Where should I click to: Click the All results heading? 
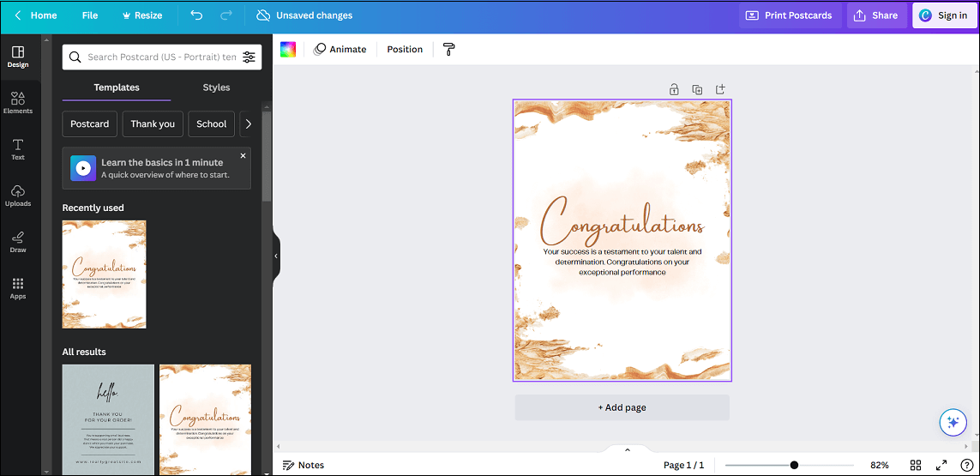tap(84, 352)
